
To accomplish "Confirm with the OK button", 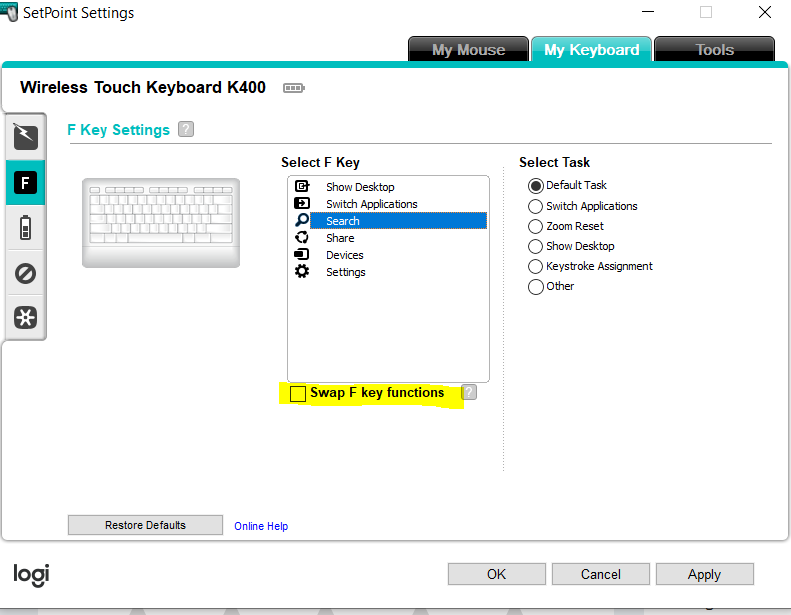I will tap(496, 574).
